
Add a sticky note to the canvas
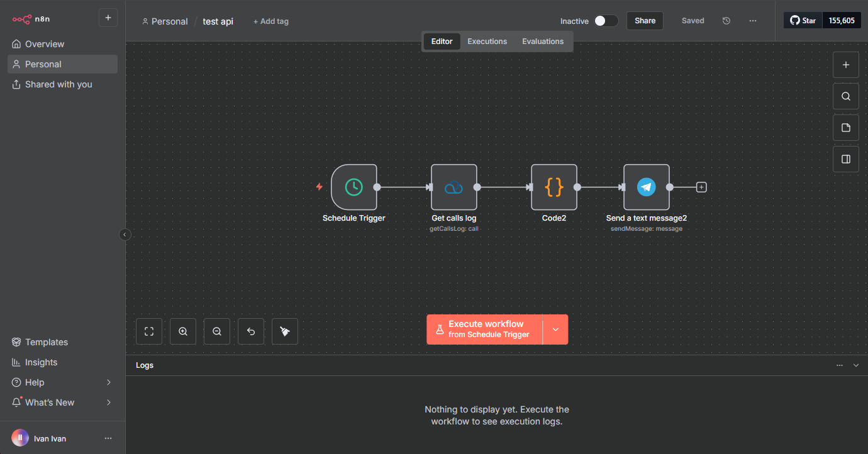(846, 128)
